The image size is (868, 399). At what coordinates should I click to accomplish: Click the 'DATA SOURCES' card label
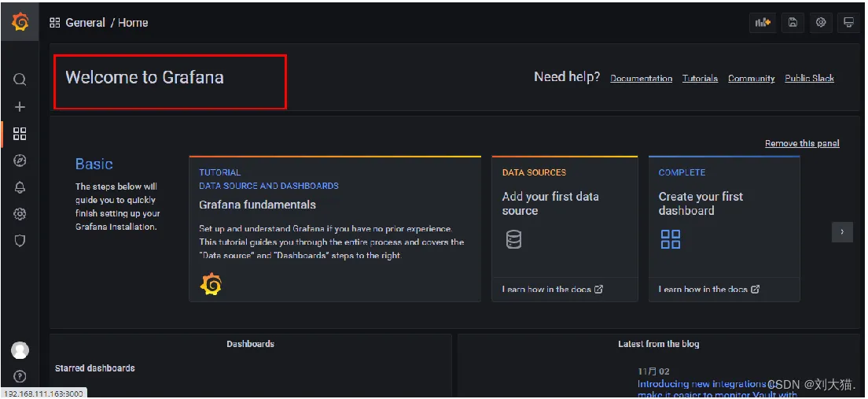coord(534,172)
